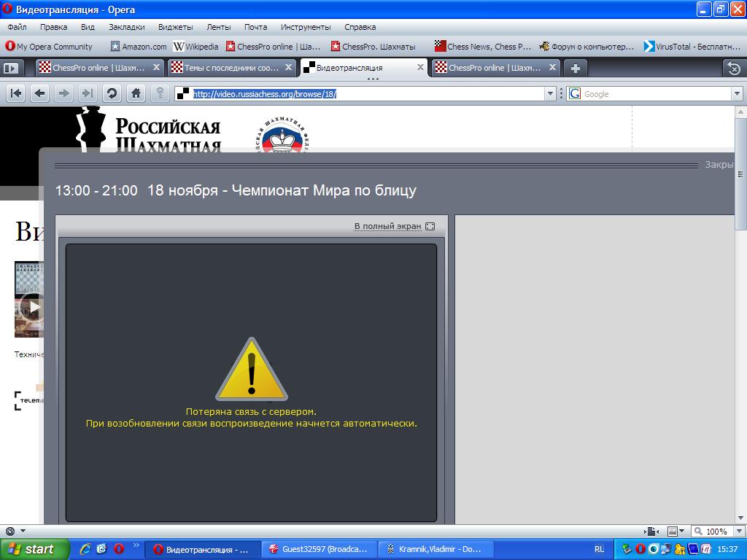This screenshot has height=560, width=747.
Task: Click the Windows Start button
Action: pos(33,549)
